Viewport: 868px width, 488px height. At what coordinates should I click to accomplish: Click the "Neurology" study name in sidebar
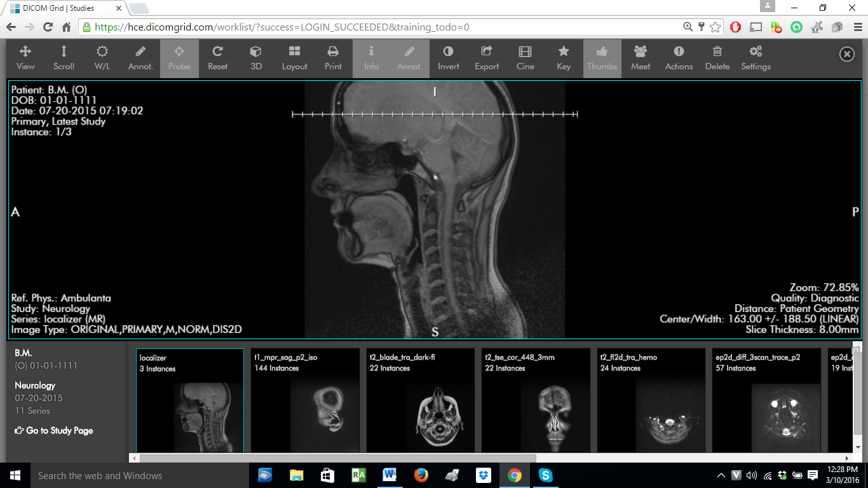35,386
